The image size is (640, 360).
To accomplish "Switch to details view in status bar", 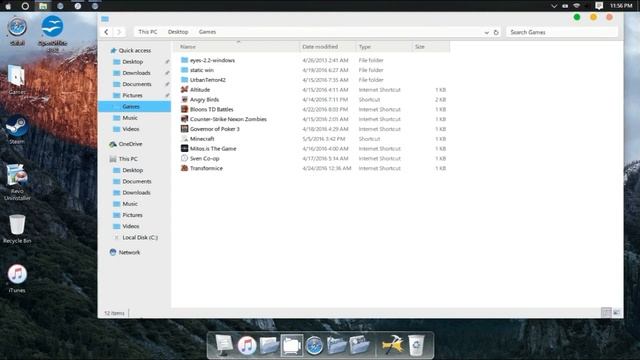I will click(x=606, y=313).
